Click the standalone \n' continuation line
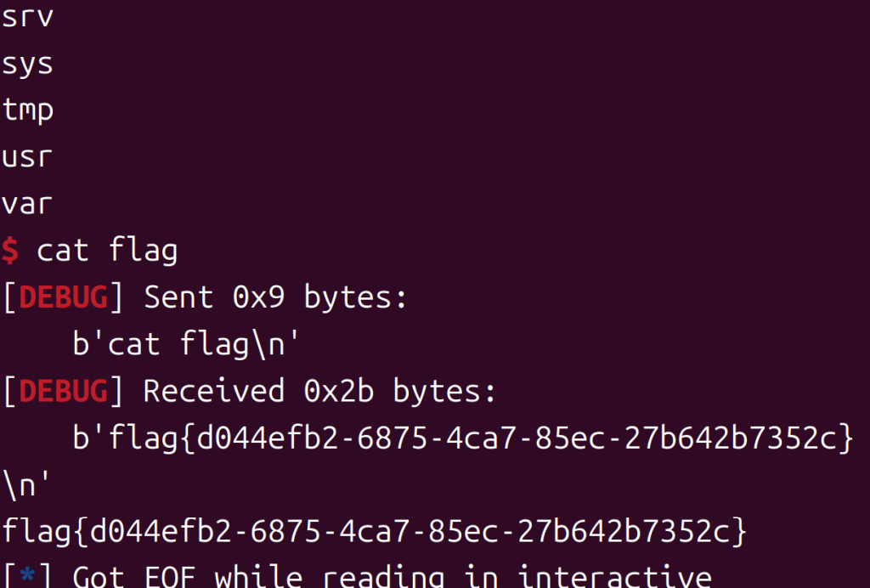 point(27,484)
